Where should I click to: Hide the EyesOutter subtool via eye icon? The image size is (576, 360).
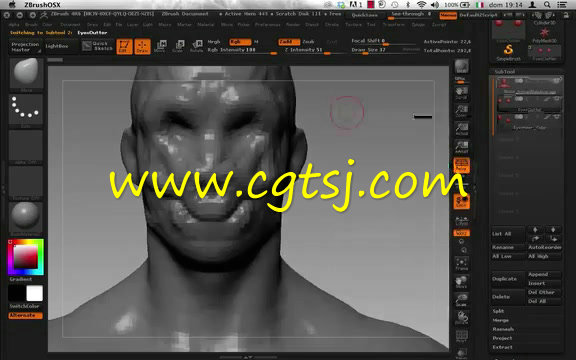557,99
